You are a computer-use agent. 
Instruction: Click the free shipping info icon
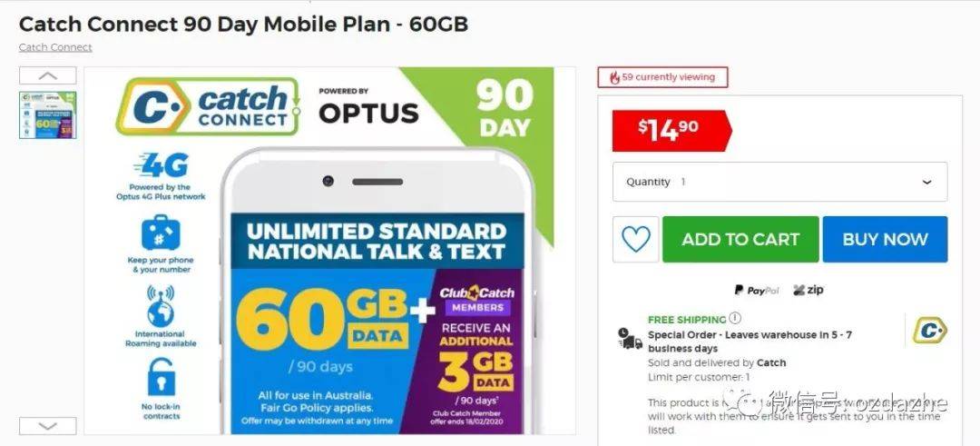pos(735,319)
